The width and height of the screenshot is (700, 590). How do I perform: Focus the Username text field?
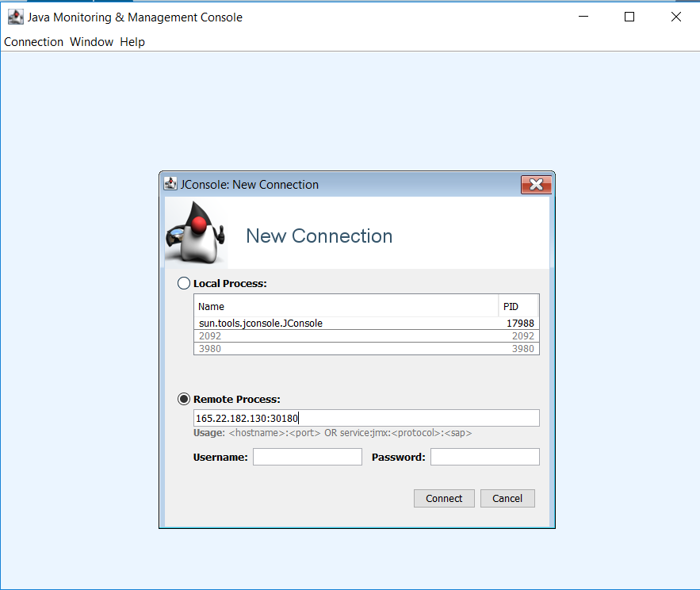pyautogui.click(x=307, y=457)
